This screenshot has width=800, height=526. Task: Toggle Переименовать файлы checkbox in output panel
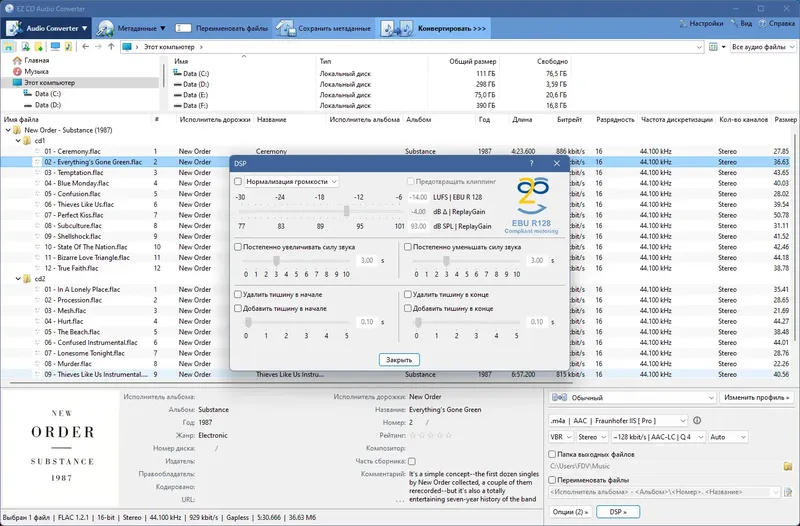[x=552, y=480]
